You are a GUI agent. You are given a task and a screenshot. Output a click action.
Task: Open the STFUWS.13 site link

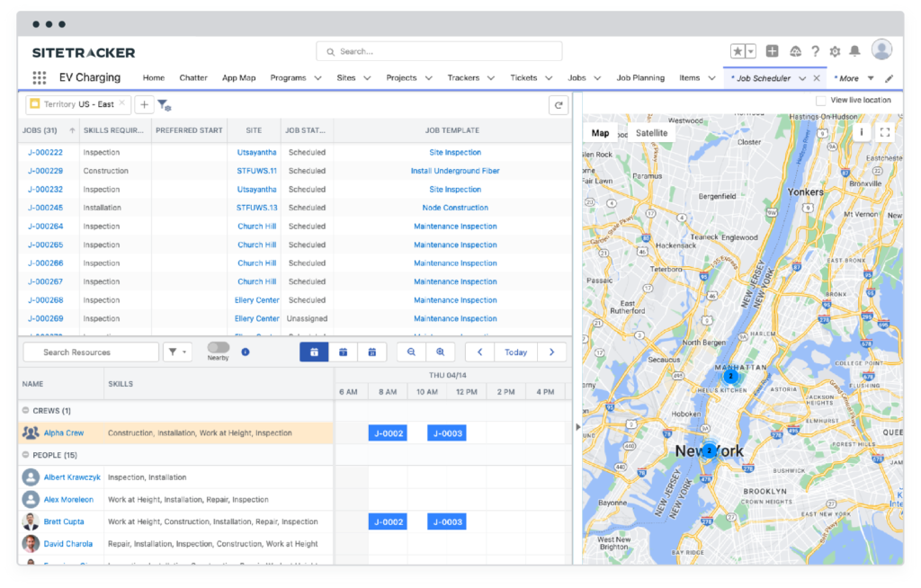(x=256, y=208)
